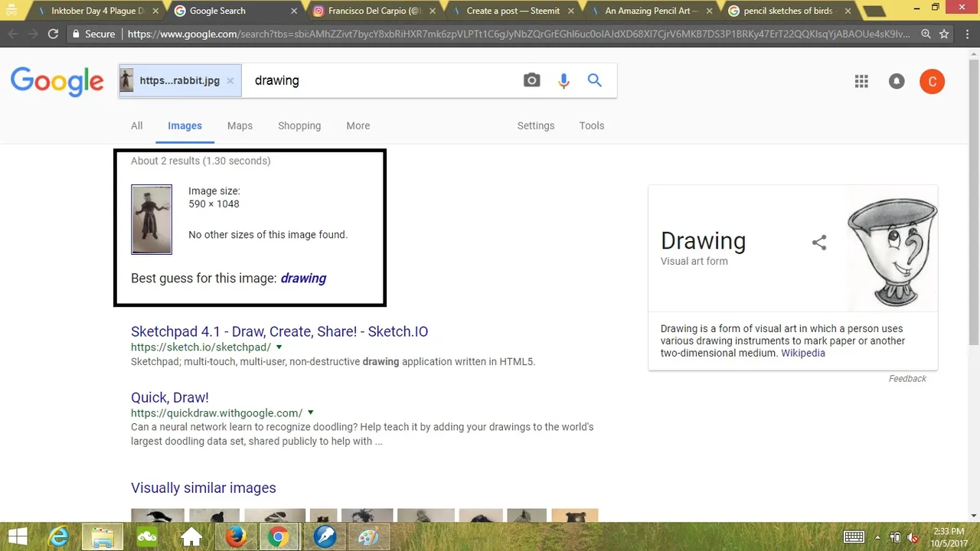
Task: Open the green cloud app in taskbar
Action: (147, 536)
